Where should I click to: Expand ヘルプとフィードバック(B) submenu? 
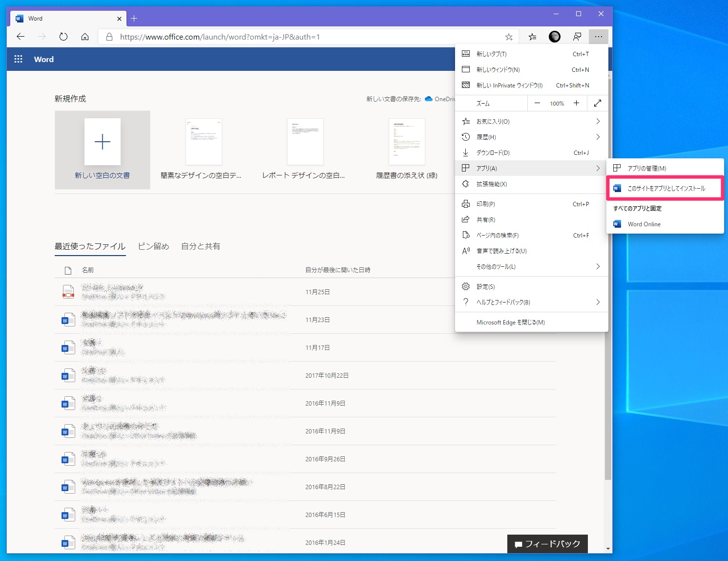click(532, 302)
